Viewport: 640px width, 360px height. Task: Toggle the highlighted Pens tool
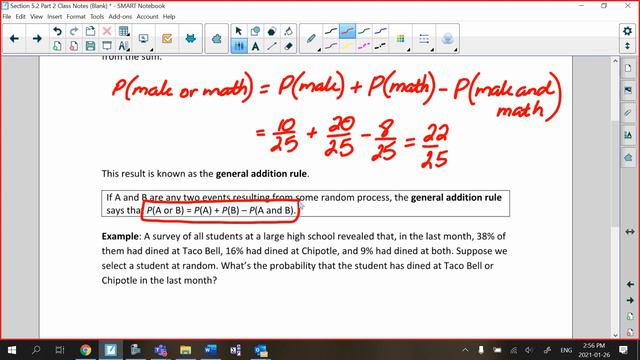(239, 46)
